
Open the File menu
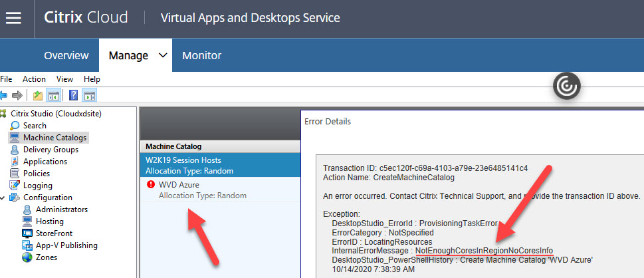[6, 79]
